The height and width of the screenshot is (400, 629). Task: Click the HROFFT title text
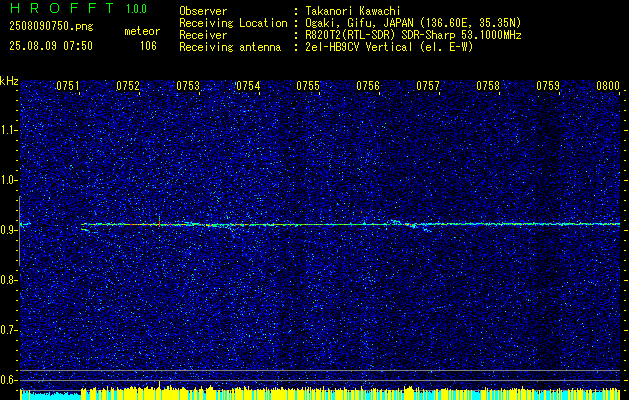(63, 8)
